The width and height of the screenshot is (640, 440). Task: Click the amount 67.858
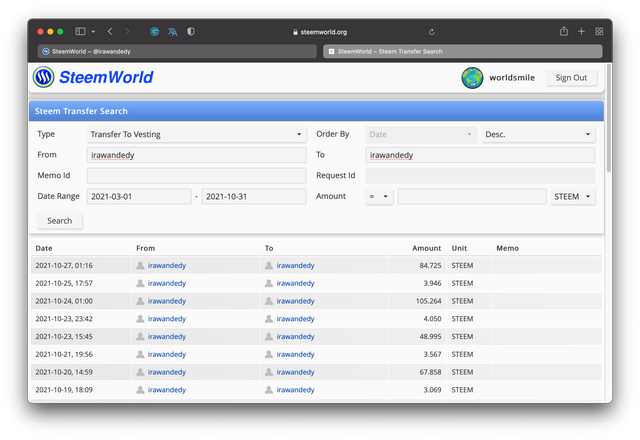(430, 372)
